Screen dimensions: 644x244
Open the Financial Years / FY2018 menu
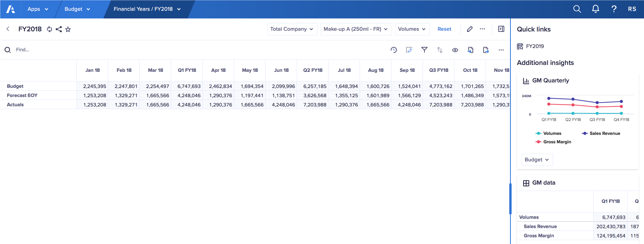[147, 9]
